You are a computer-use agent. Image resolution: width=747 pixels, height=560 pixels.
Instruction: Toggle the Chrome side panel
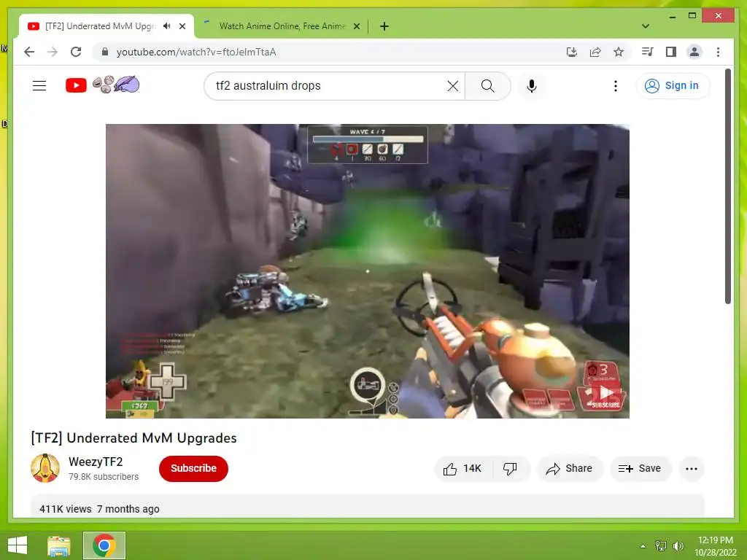pyautogui.click(x=671, y=52)
